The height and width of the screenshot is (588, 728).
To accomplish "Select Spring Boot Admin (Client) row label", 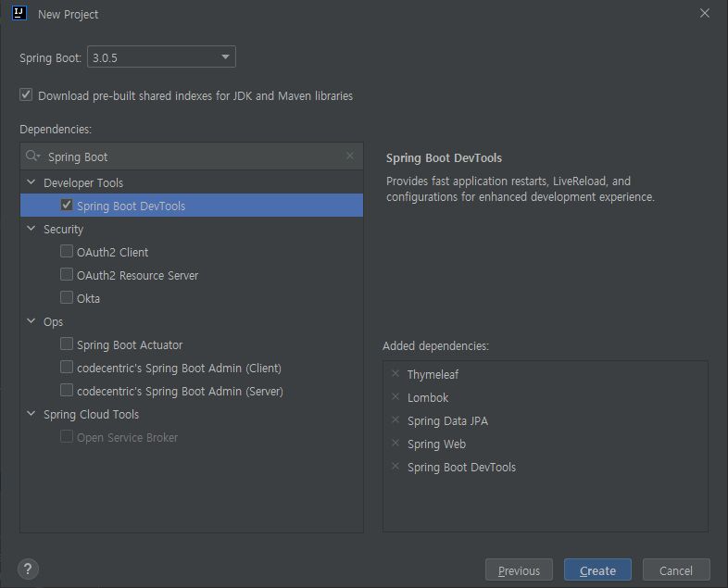I will (x=179, y=368).
